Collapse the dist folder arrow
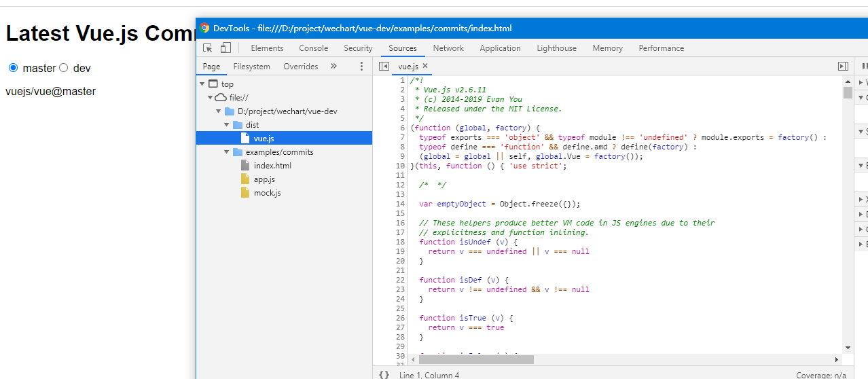868x379 pixels. click(x=227, y=125)
